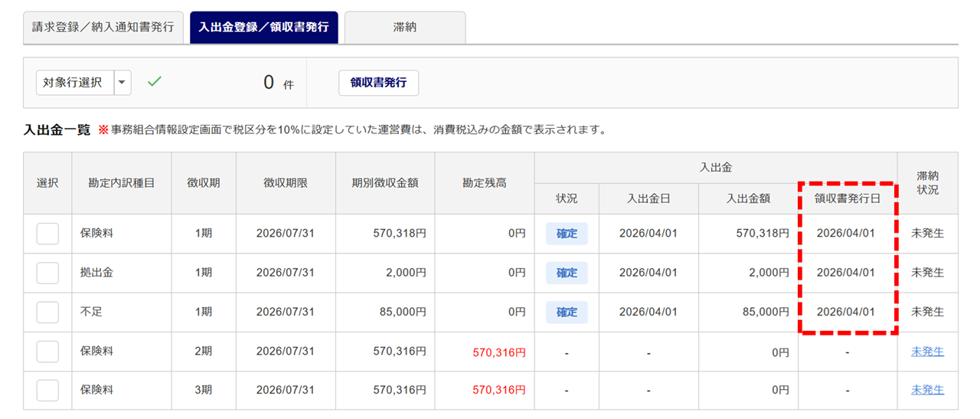
Task: Click the green checkmark icon
Action: point(155,82)
